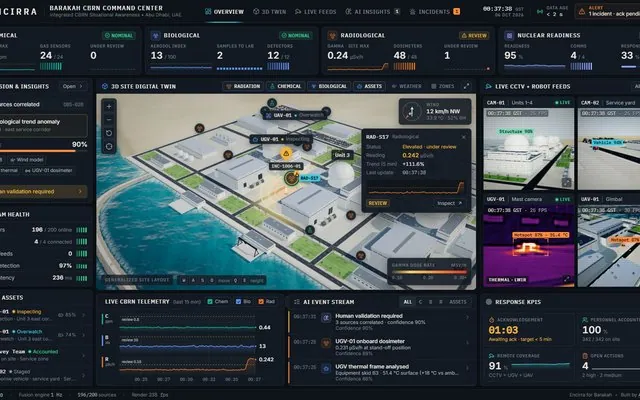
Task: Toggle the Weather map layer
Action: pyautogui.click(x=407, y=86)
